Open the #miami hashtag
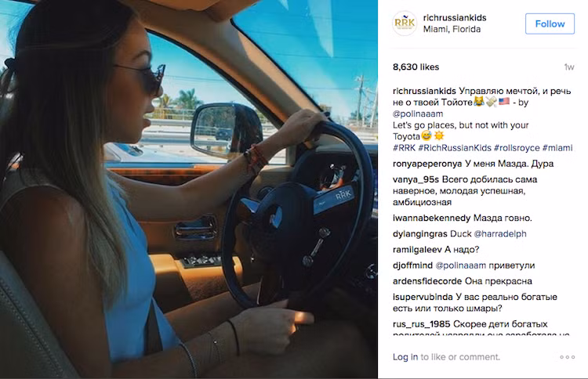588x379 pixels. coord(557,148)
